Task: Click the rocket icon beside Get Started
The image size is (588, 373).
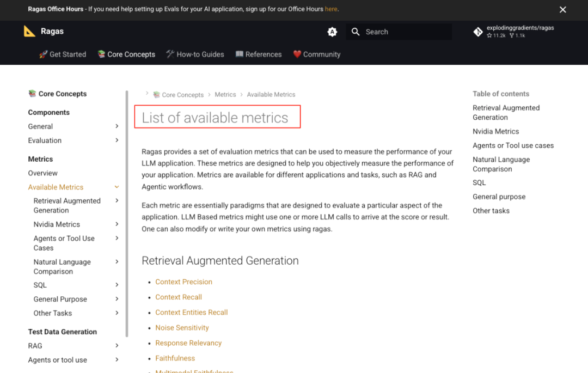Action: [43, 54]
